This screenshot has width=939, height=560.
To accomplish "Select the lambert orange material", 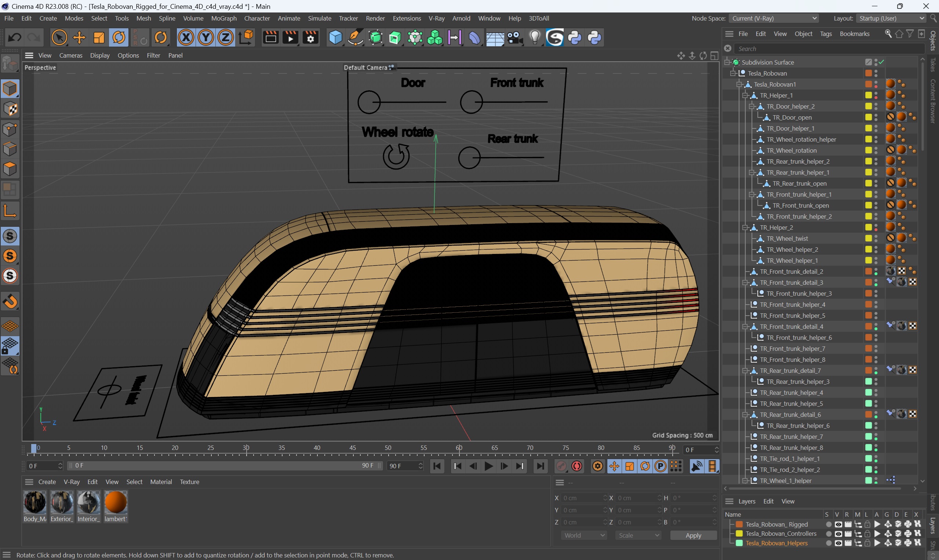I will [116, 503].
